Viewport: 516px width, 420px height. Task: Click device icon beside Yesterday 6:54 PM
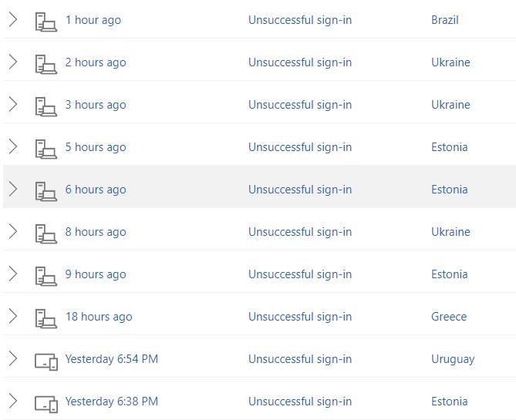[46, 360]
